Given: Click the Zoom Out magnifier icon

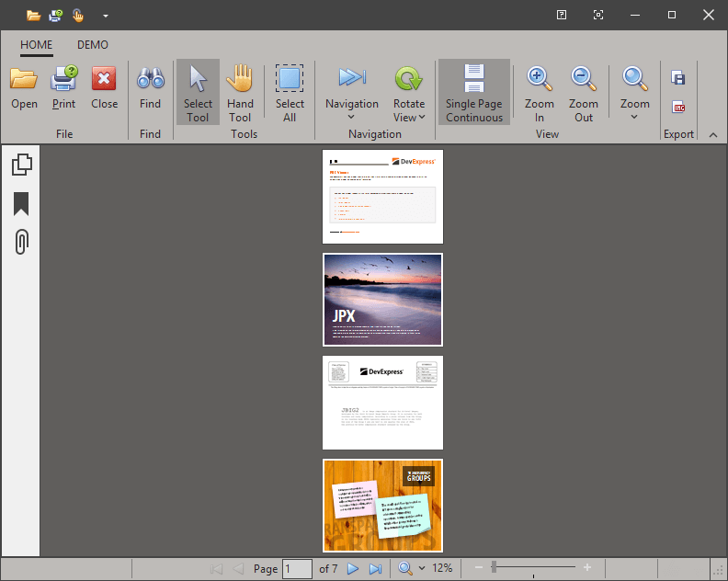Looking at the screenshot, I should point(584,79).
